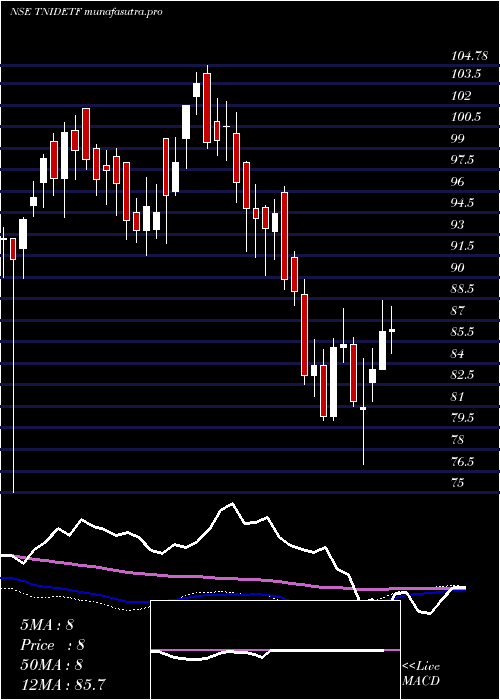This screenshot has width=500, height=700.
Task: Click the 90 price axis label
Action: click(x=458, y=267)
